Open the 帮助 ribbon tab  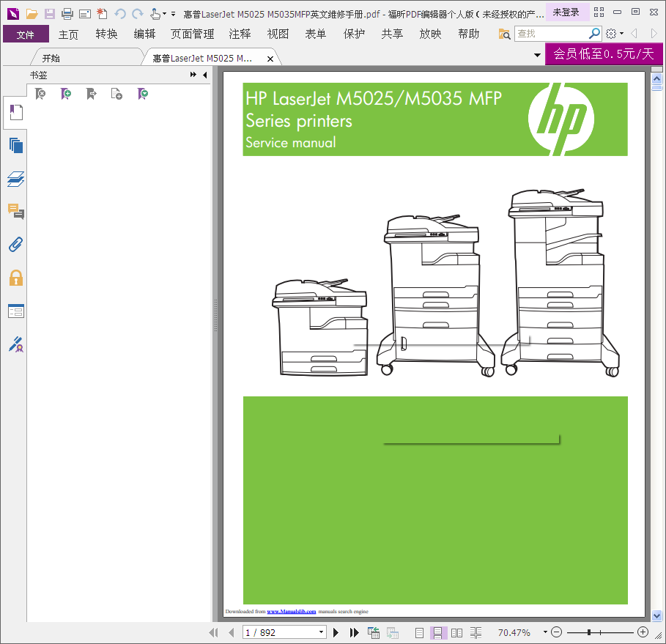(468, 34)
